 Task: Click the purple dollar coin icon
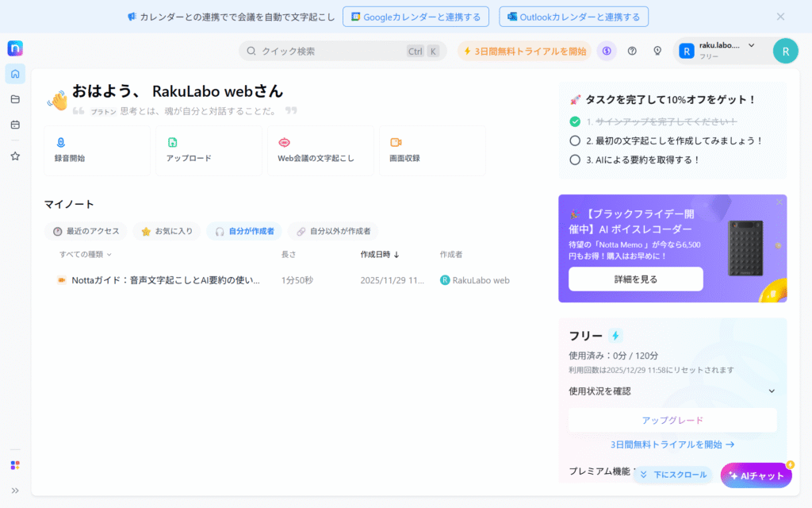click(607, 51)
